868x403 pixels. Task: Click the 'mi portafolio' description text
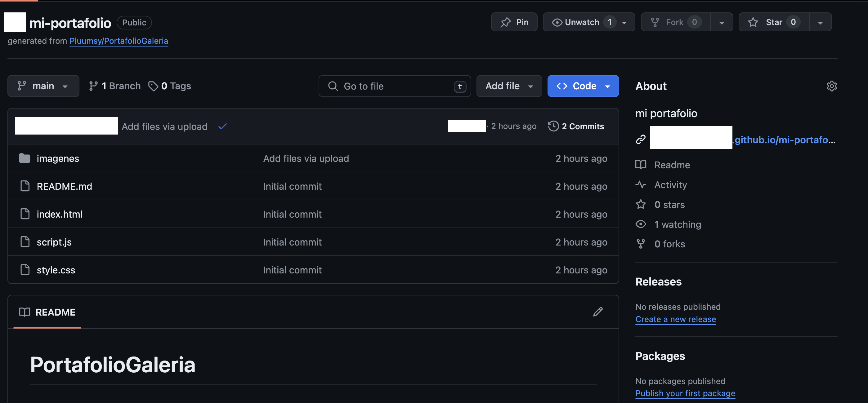666,113
